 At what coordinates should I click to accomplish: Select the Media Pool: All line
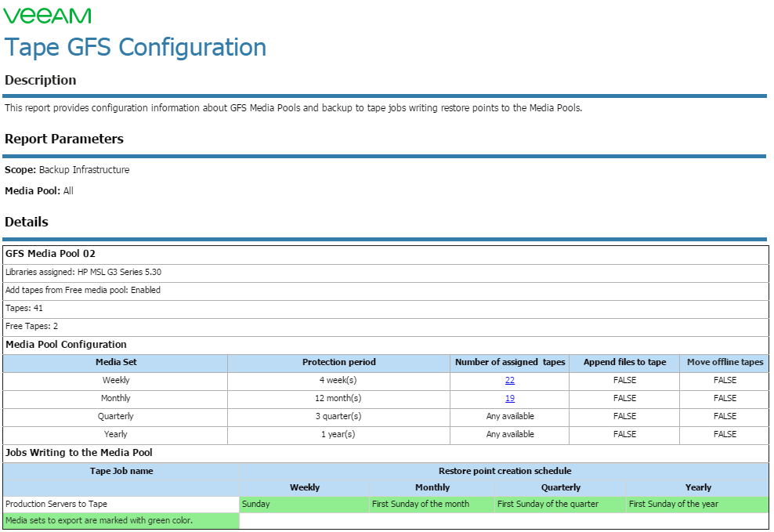point(39,191)
